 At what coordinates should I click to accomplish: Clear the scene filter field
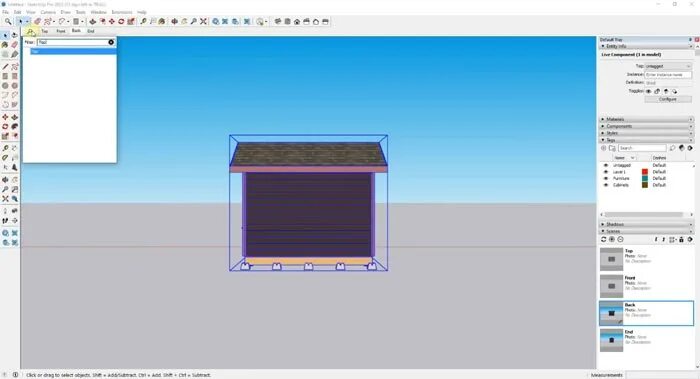111,42
